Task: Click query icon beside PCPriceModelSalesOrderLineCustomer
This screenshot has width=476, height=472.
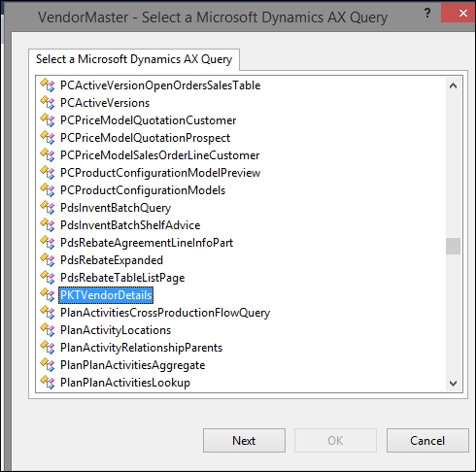Action: pyautogui.click(x=48, y=155)
